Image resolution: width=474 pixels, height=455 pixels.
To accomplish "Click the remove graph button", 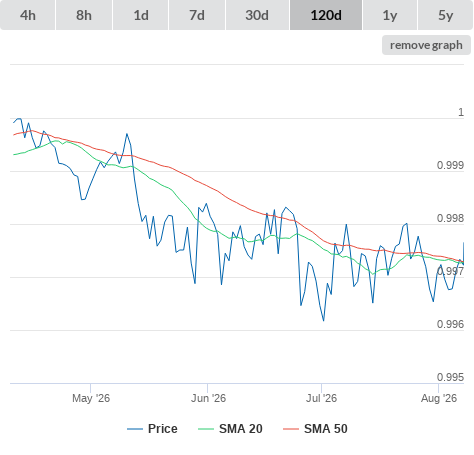I will pos(426,45).
